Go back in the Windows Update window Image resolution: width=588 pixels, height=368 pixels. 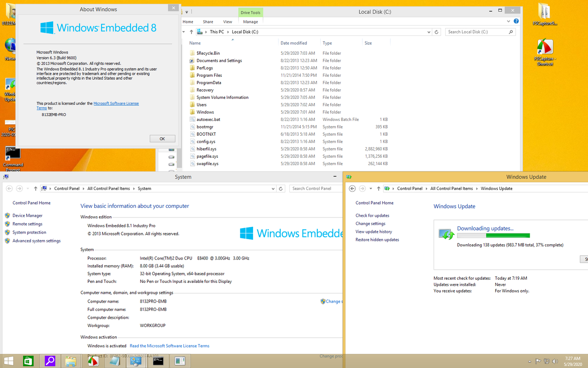point(352,189)
